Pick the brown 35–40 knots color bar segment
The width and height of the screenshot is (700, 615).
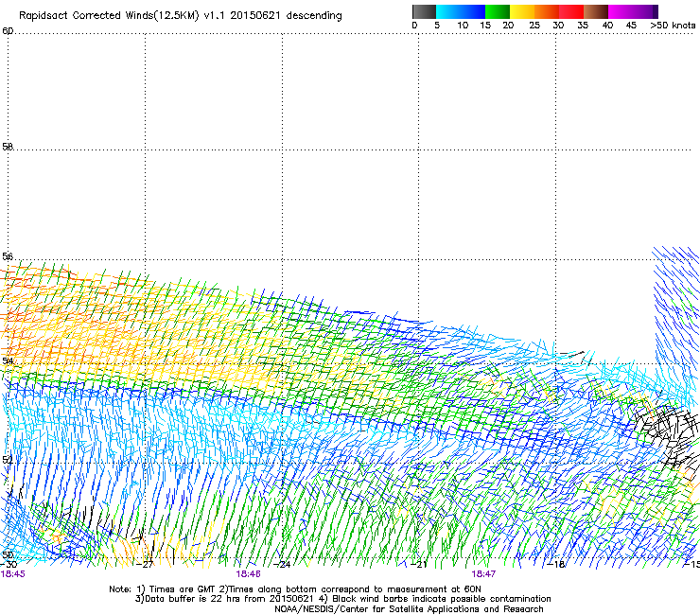click(x=596, y=11)
